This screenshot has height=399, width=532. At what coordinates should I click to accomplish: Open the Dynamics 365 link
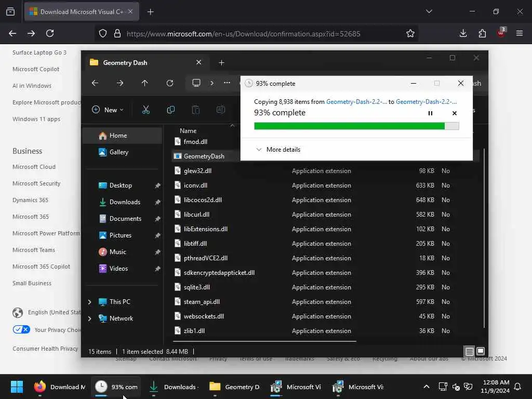pos(30,200)
